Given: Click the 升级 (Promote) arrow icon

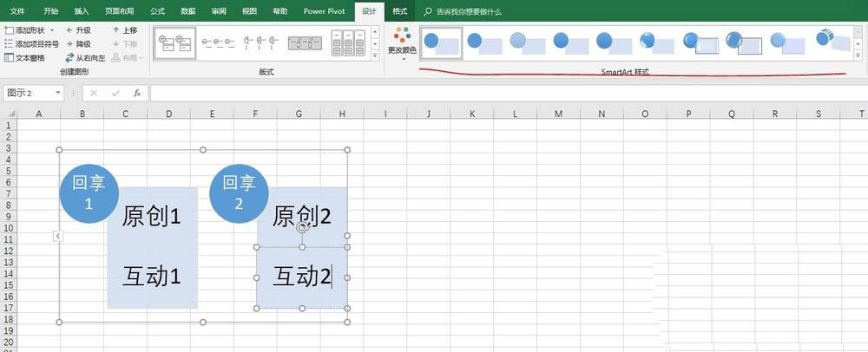Looking at the screenshot, I should point(69,29).
